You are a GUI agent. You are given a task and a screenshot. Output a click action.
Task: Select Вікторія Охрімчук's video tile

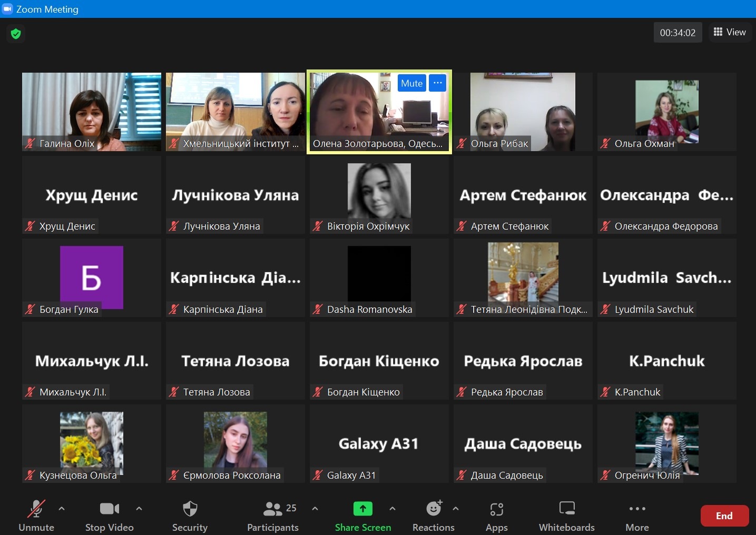click(x=379, y=195)
